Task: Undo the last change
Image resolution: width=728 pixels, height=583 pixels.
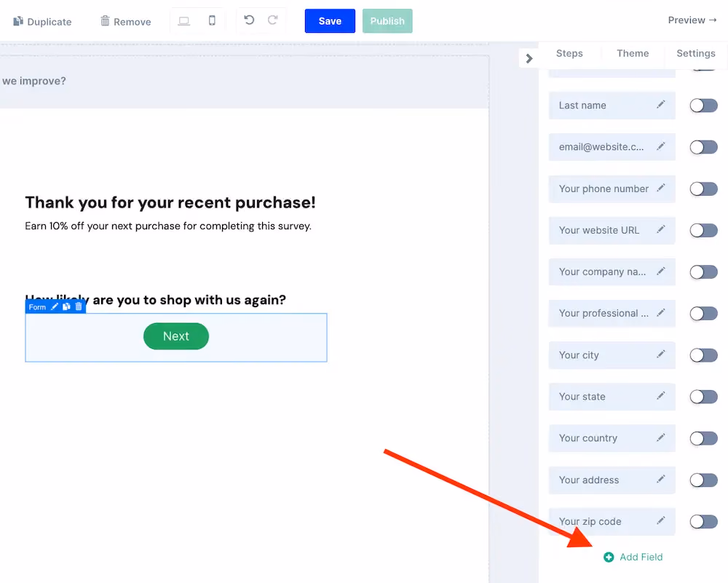Action: coord(249,20)
